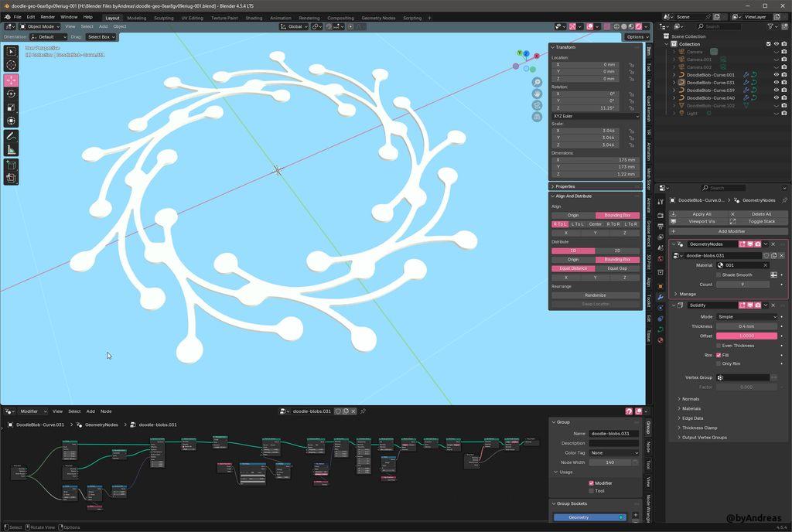792x532 pixels.
Task: Click the node group Name field
Action: pos(614,434)
